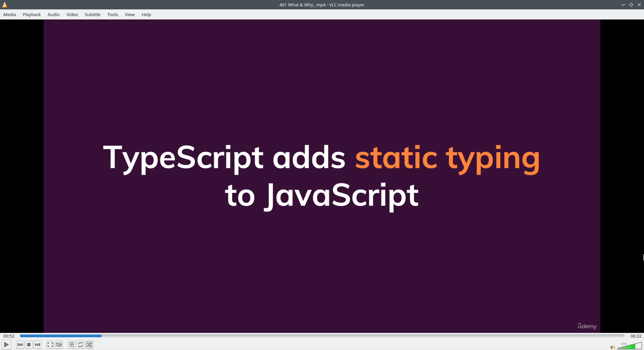The width and height of the screenshot is (644, 350).
Task: Open the Audio menu
Action: click(x=53, y=14)
